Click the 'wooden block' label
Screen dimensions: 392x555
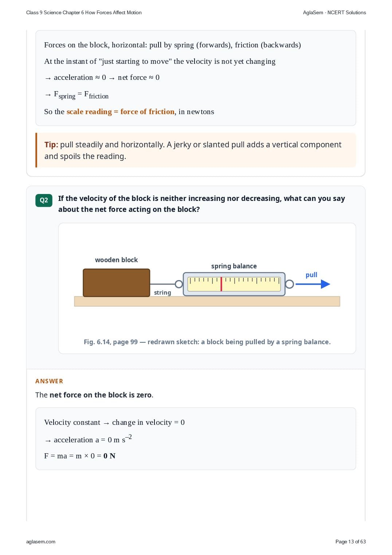pyautogui.click(x=116, y=260)
